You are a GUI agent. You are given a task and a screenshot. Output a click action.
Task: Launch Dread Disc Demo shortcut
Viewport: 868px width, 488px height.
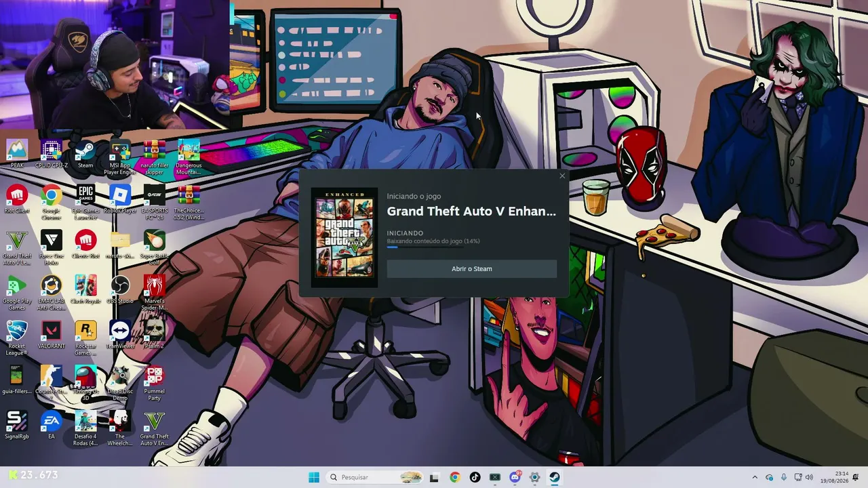point(120,384)
